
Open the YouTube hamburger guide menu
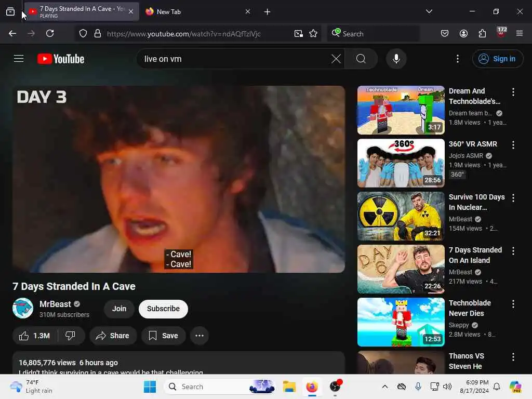(x=19, y=59)
